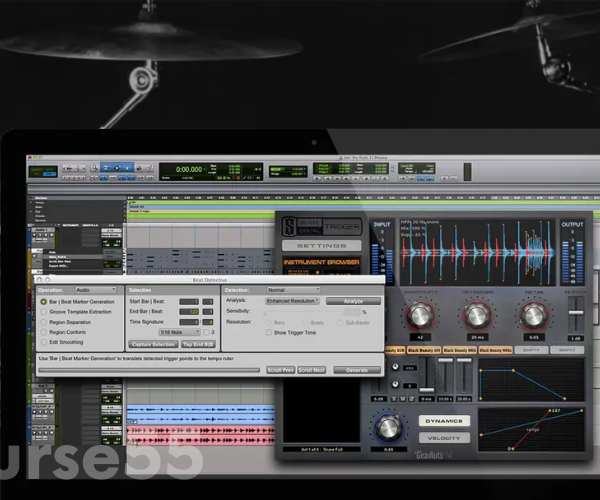Click the End Bar field showing 122

[189, 312]
